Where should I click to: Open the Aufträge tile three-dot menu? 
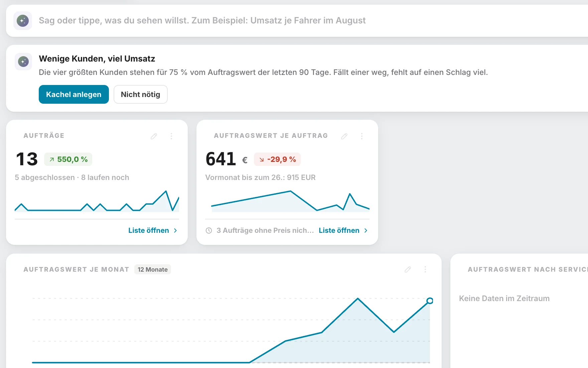coord(171,136)
